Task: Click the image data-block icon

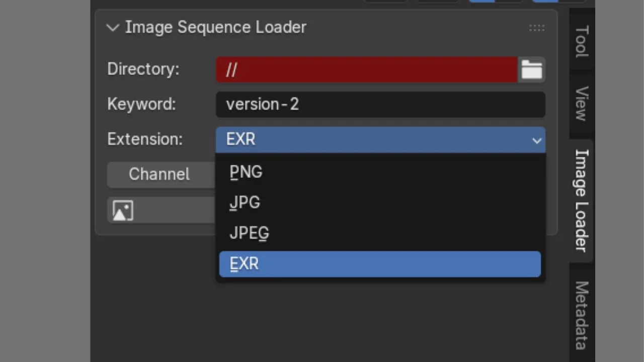Action: tap(122, 210)
